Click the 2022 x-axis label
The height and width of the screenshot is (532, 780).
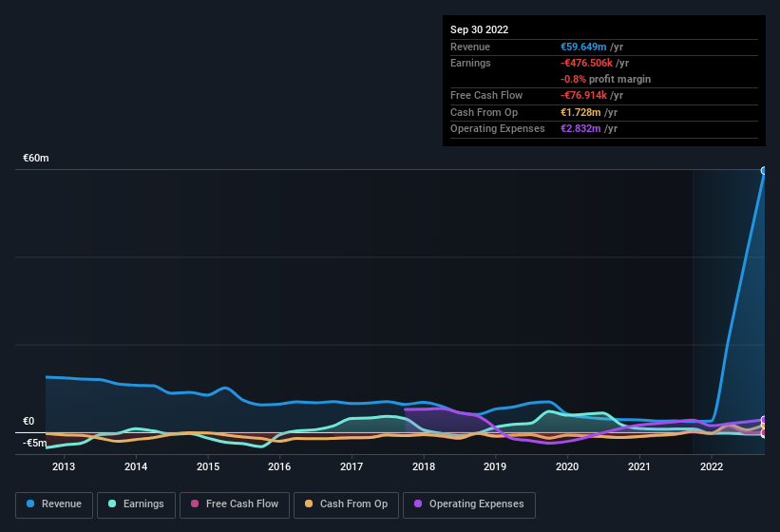click(712, 466)
